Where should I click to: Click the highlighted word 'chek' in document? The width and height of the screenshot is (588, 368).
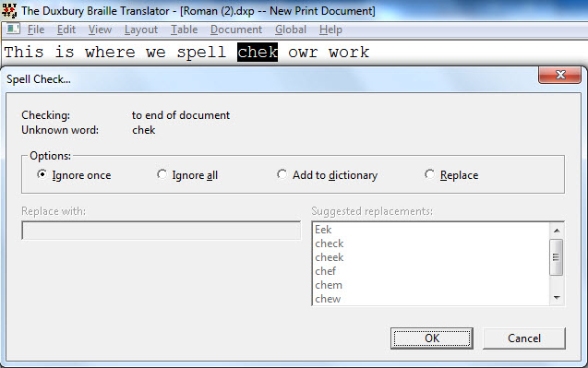click(258, 52)
